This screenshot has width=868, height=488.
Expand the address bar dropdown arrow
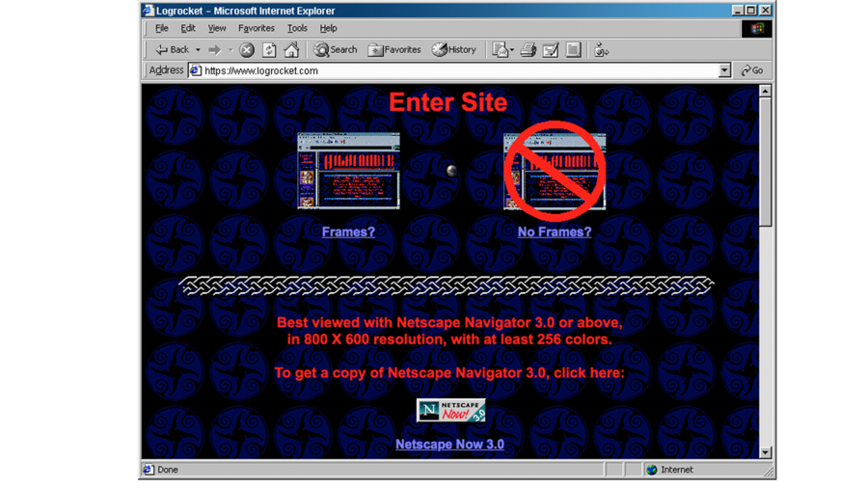pyautogui.click(x=724, y=70)
